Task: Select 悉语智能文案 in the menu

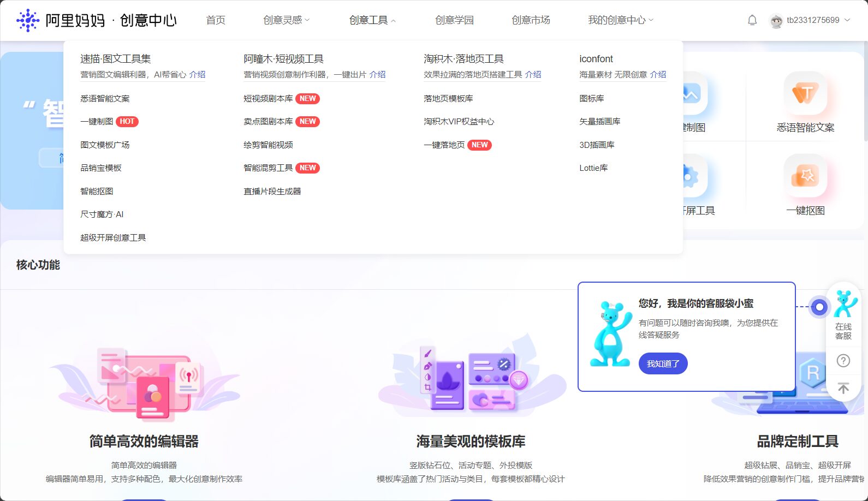Action: coord(105,99)
